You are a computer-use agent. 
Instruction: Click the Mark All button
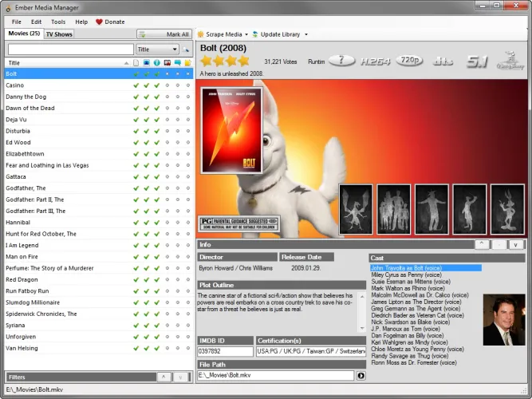click(164, 34)
